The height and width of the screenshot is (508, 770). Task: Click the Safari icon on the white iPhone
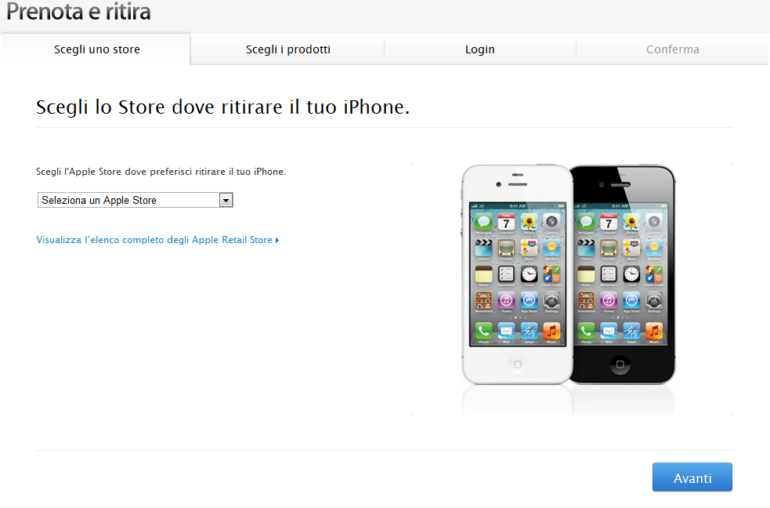point(529,330)
